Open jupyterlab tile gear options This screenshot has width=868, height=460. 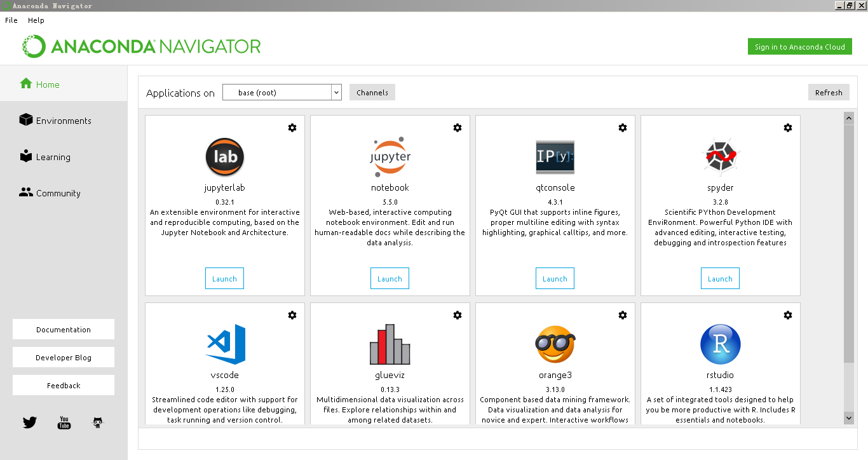click(292, 128)
